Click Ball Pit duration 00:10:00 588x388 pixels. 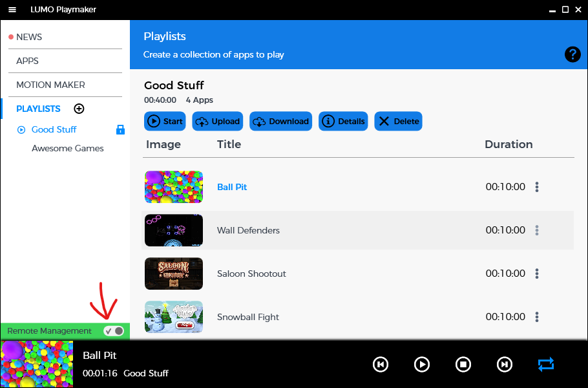click(505, 187)
